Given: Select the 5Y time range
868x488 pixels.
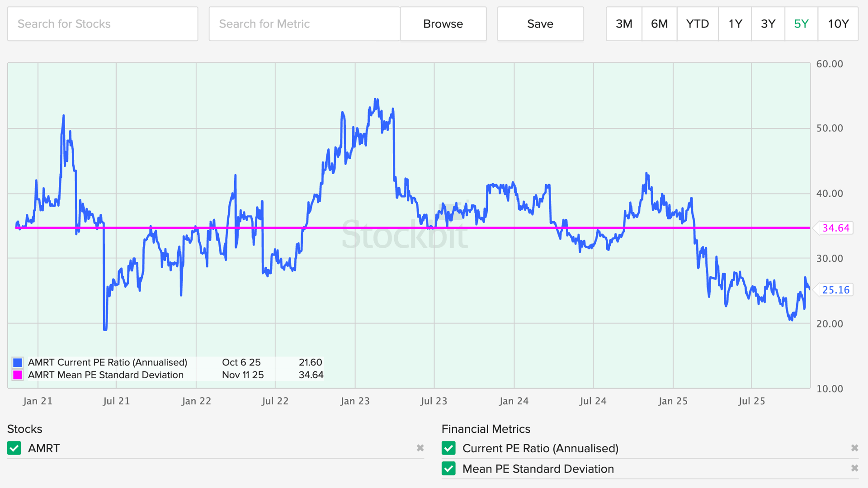Looking at the screenshot, I should pos(801,24).
